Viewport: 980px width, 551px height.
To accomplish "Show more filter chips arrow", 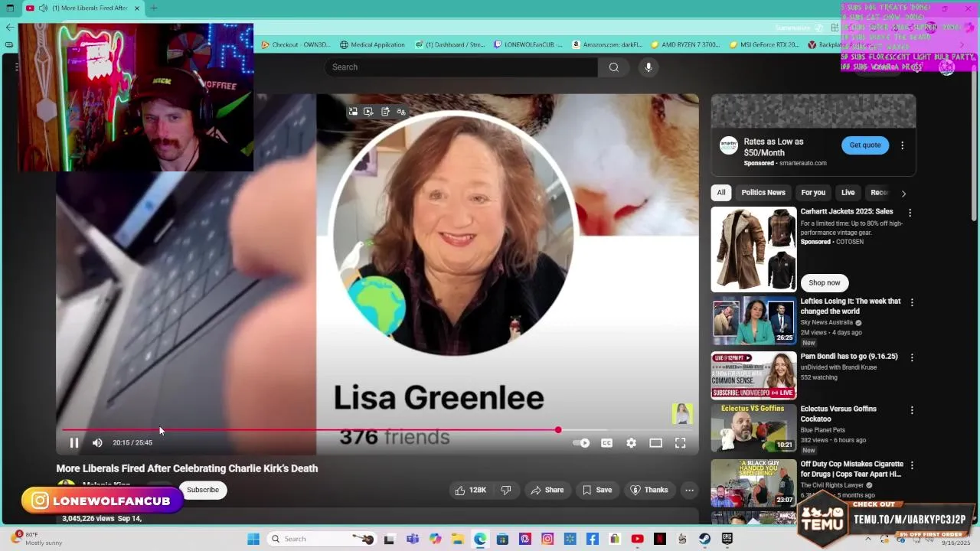I will click(903, 194).
